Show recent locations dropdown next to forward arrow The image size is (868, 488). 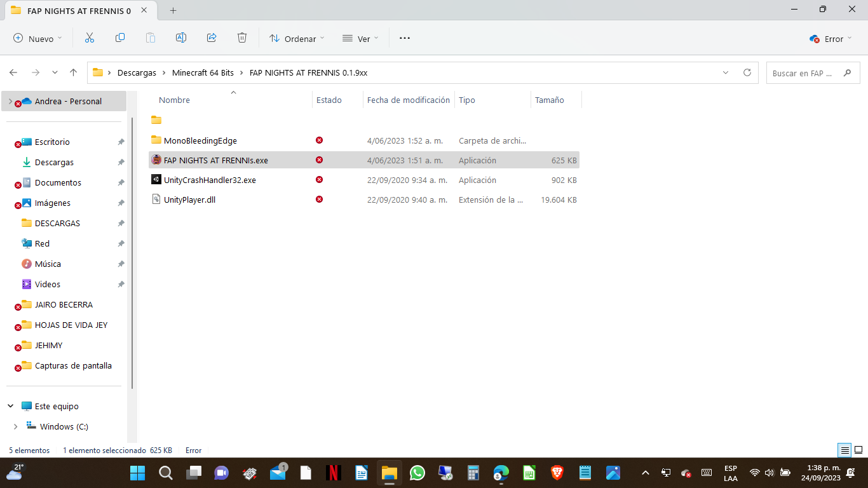tap(55, 72)
